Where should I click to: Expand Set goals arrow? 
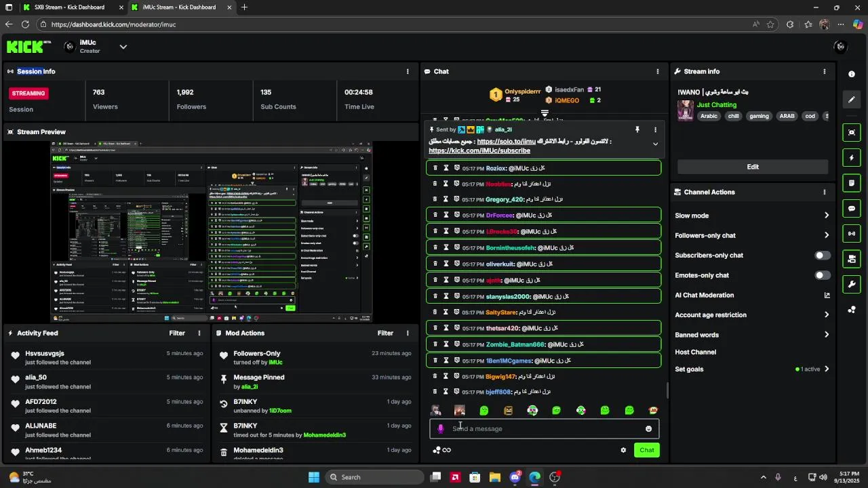click(827, 369)
